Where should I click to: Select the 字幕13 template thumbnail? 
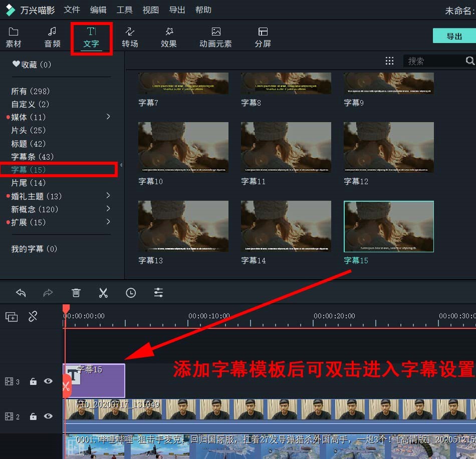pos(183,226)
